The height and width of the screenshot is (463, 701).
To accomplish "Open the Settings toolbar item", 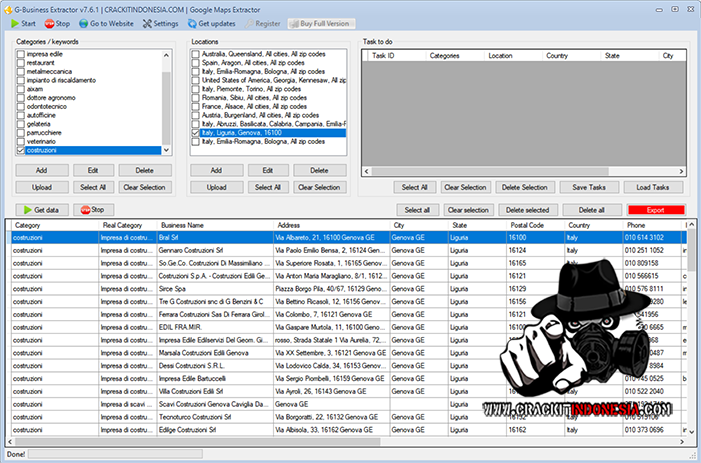I will (x=160, y=22).
